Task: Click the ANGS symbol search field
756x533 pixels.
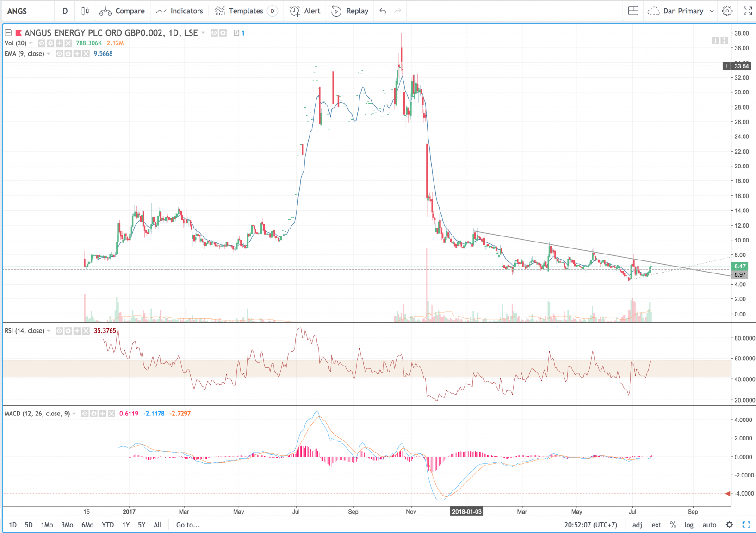Action: pyautogui.click(x=28, y=11)
